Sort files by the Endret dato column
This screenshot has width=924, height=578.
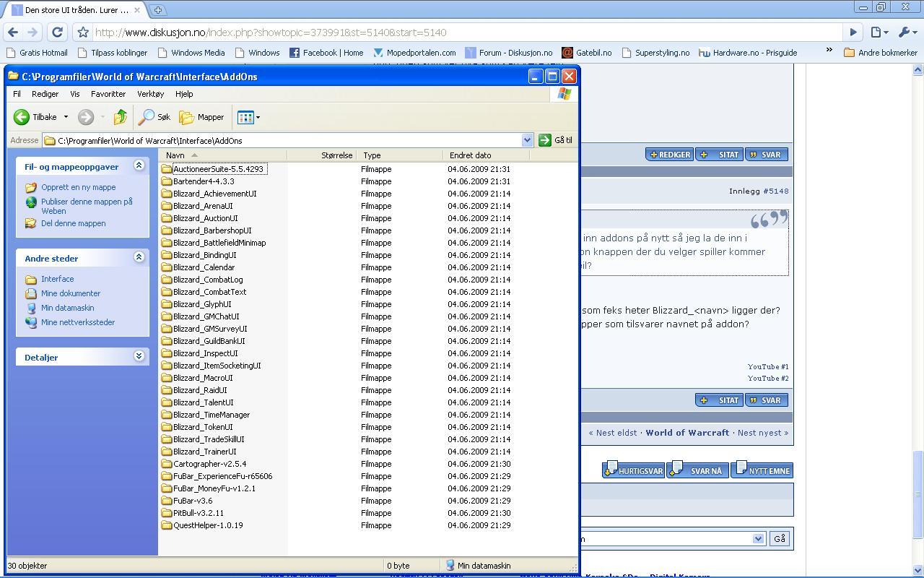pyautogui.click(x=486, y=155)
